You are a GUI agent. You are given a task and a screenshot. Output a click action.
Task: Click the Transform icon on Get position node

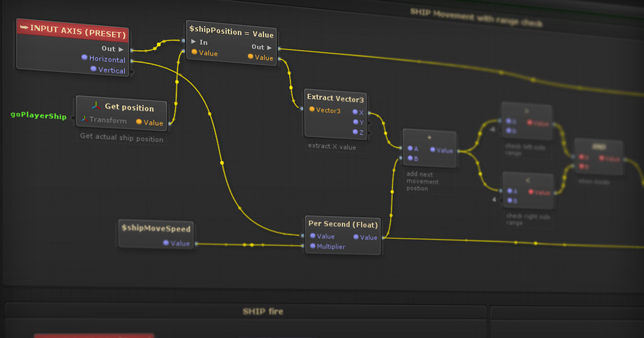(x=84, y=120)
